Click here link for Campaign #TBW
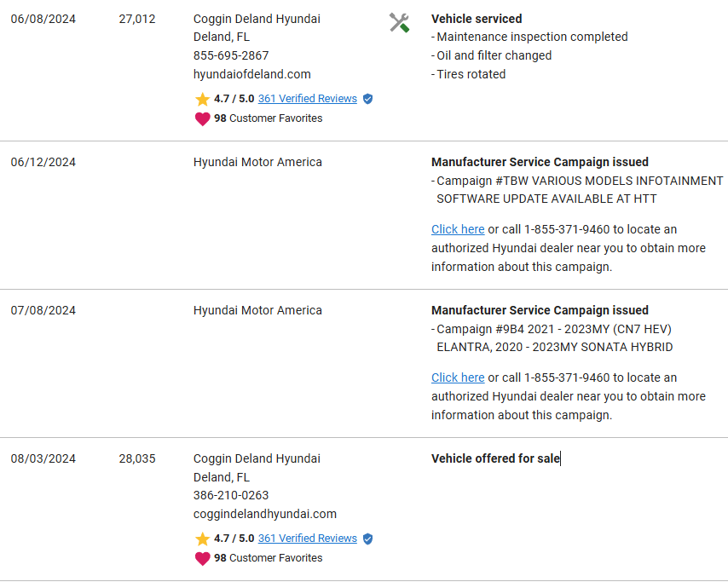 (458, 229)
